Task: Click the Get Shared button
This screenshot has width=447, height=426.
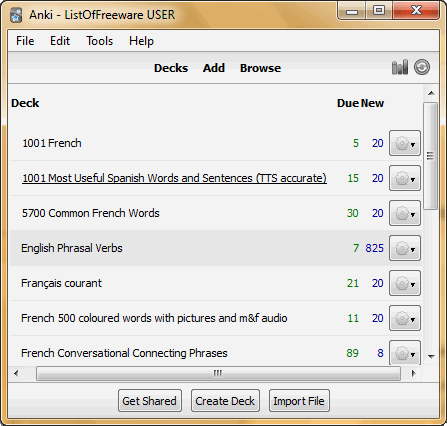Action: [150, 401]
